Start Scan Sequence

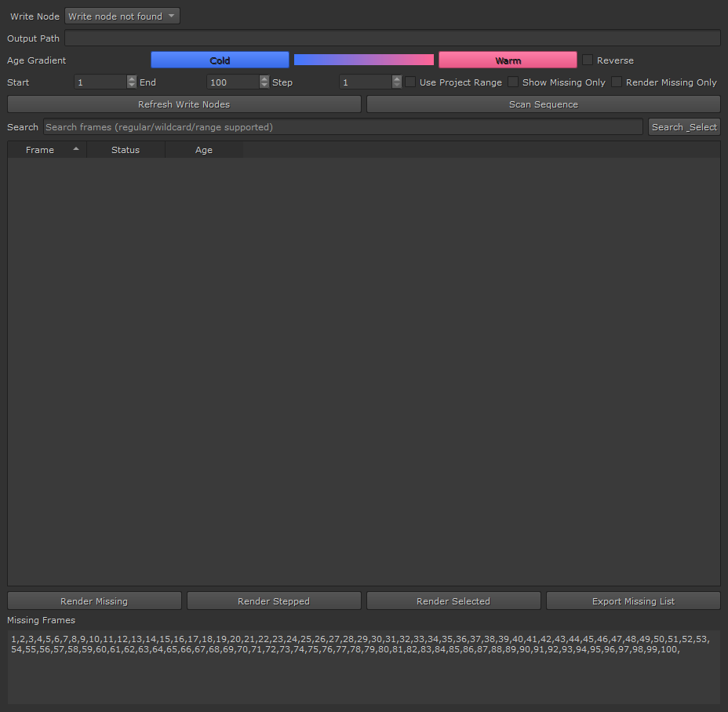click(x=543, y=104)
